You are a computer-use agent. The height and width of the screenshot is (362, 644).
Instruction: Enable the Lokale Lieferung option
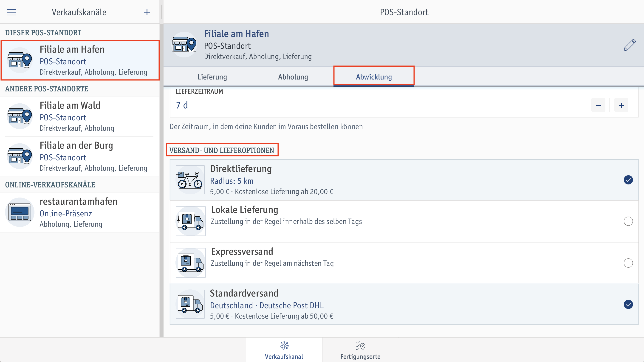628,221
